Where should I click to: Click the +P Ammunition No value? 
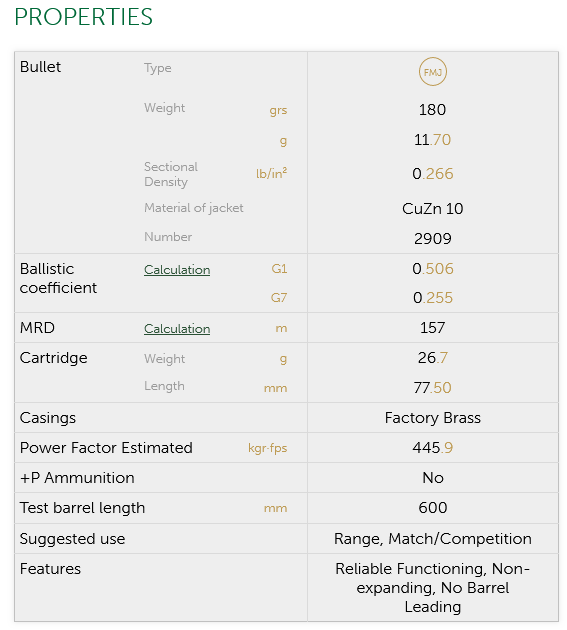[x=432, y=478]
